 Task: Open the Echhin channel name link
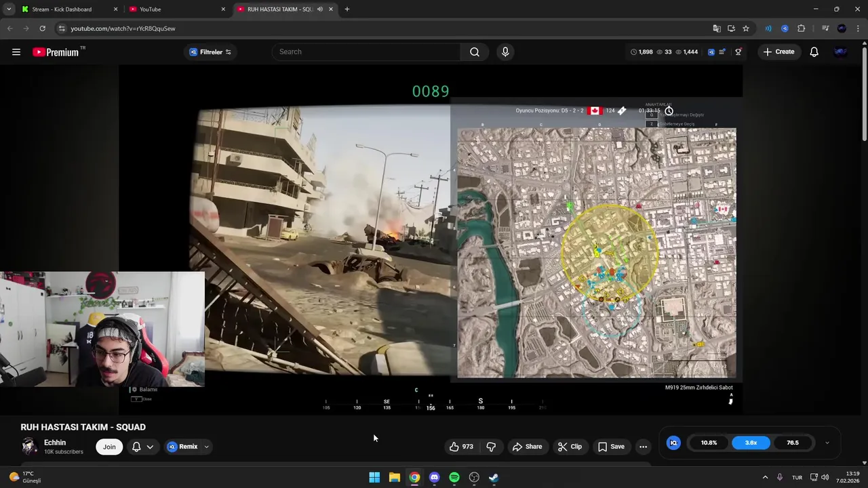[x=55, y=443]
